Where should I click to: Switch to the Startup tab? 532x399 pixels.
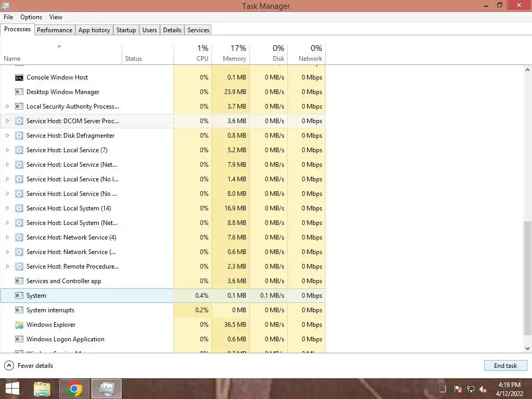click(126, 30)
